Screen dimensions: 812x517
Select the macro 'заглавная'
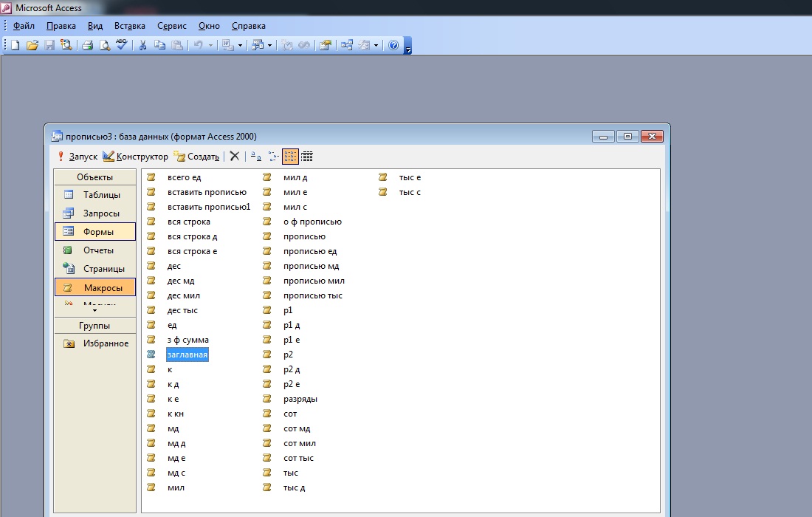pos(187,355)
